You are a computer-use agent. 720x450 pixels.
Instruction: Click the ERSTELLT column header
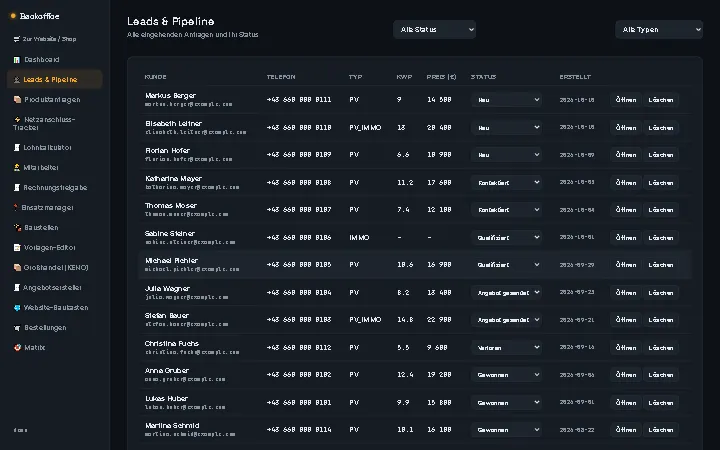[x=575, y=77]
